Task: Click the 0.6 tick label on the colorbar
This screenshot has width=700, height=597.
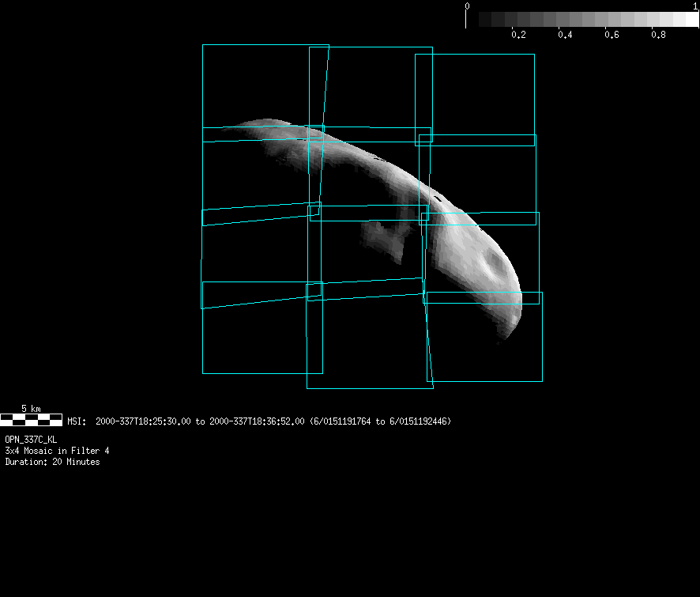Action: pos(612,36)
